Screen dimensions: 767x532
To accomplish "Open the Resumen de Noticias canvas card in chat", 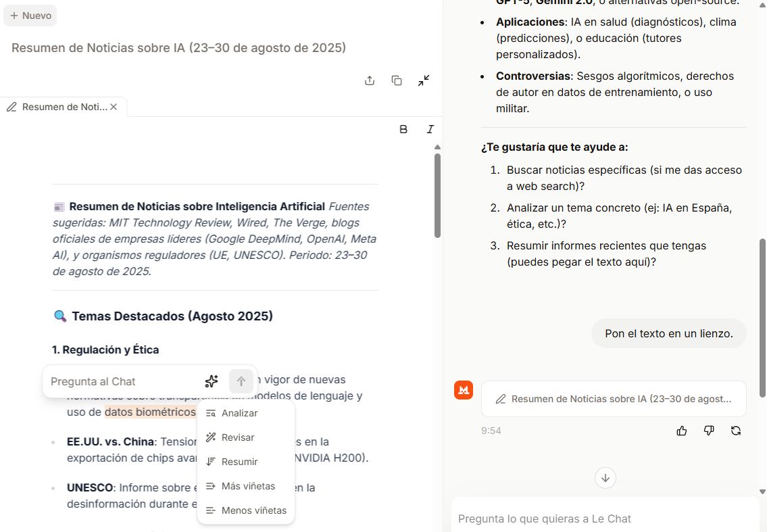I will coord(614,399).
